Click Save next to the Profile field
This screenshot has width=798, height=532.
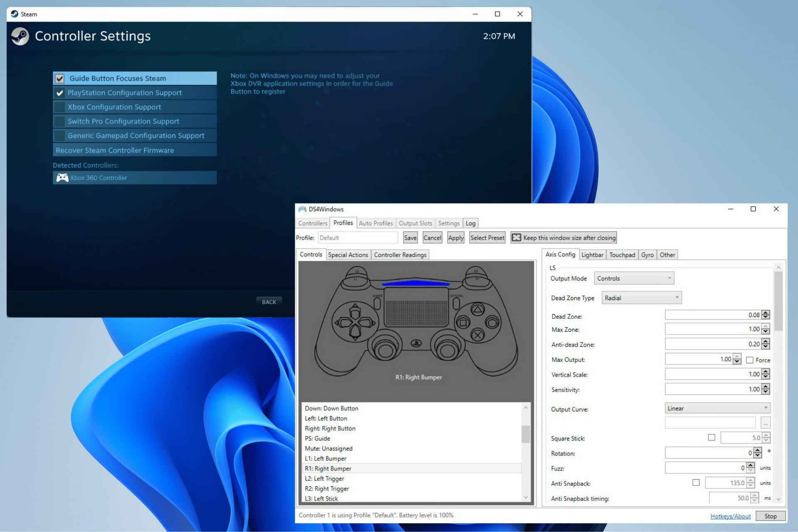tap(410, 238)
